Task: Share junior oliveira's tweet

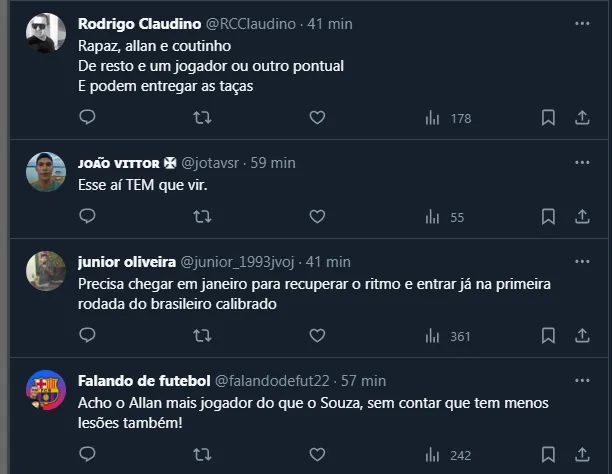Action: click(x=582, y=336)
